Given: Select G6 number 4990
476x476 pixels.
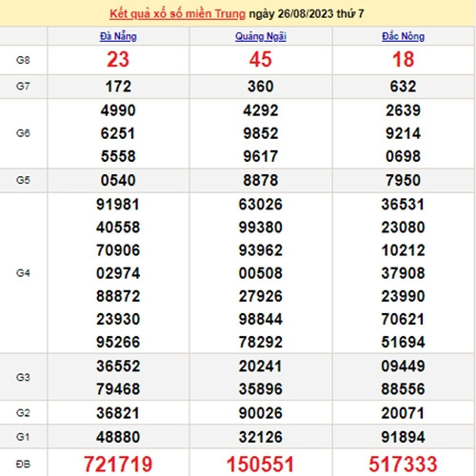Looking at the screenshot, I should 118,110.
